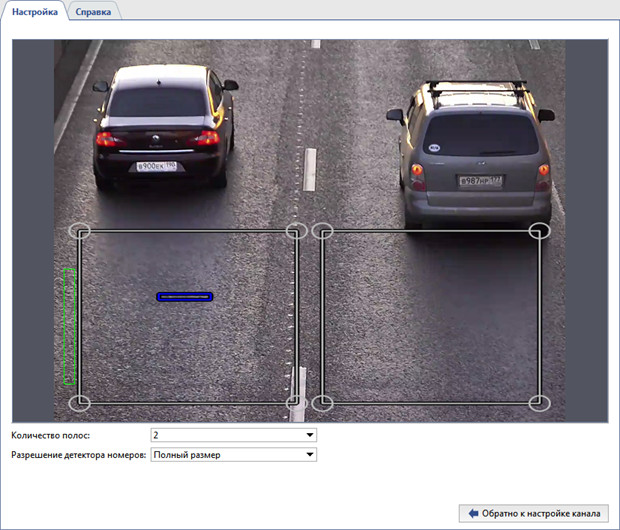Select the green vertical marker rectangle
The image size is (620, 530).
tap(69, 326)
